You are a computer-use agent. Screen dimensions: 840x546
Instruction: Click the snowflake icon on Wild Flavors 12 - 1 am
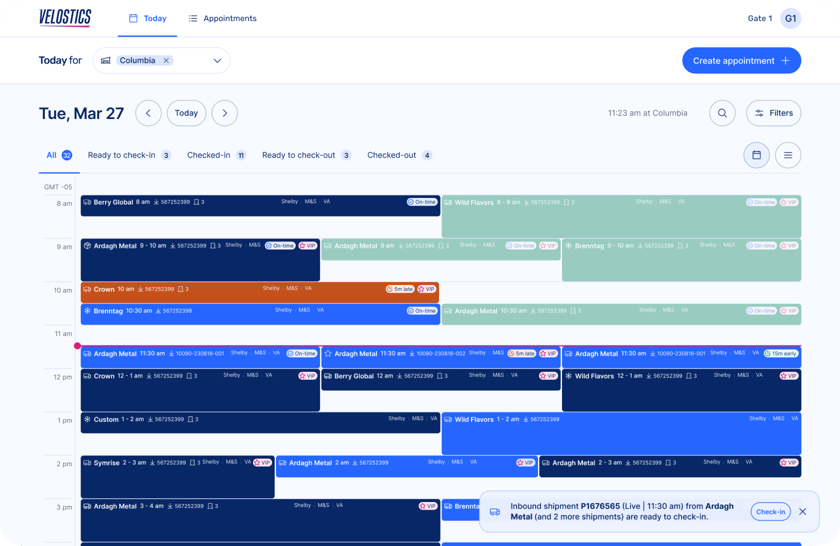568,376
